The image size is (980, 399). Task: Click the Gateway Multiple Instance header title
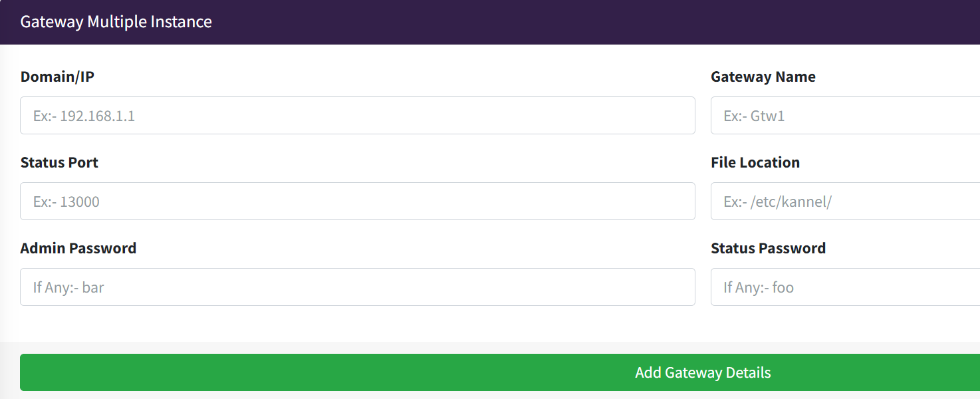pyautogui.click(x=116, y=22)
